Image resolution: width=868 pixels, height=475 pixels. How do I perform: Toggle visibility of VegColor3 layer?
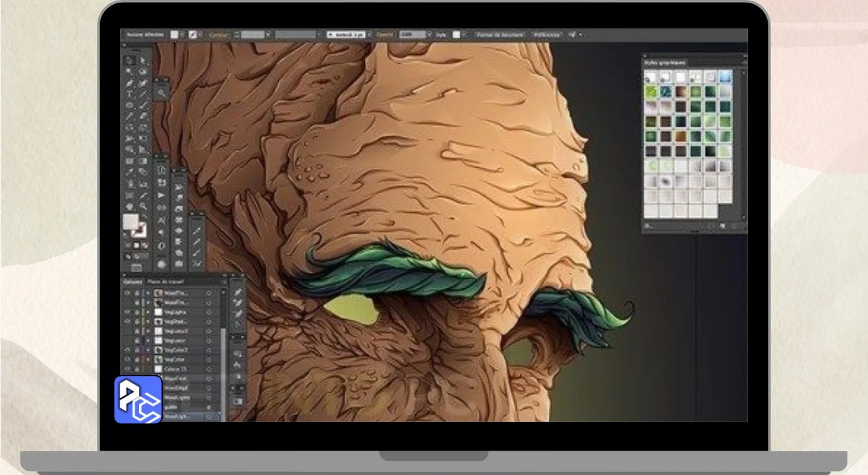tap(127, 350)
